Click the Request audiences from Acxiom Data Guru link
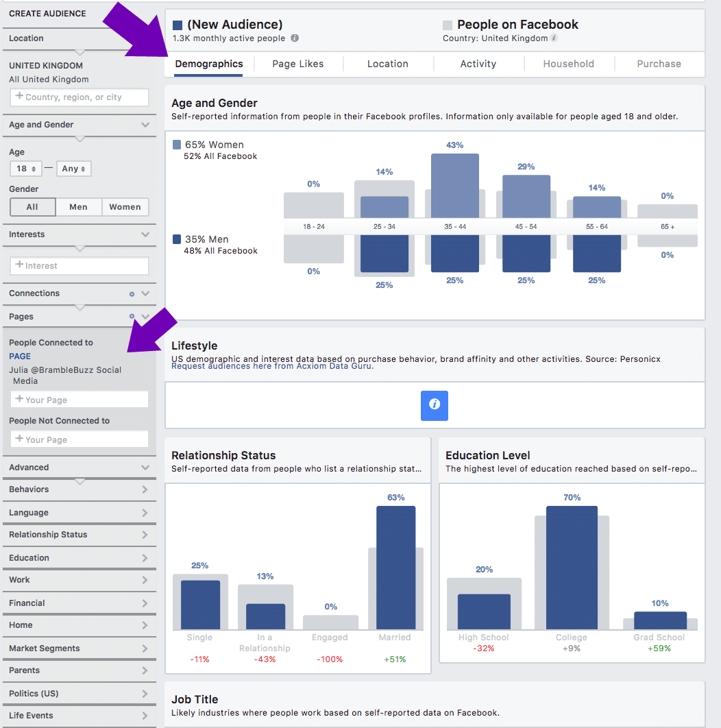 [x=273, y=366]
